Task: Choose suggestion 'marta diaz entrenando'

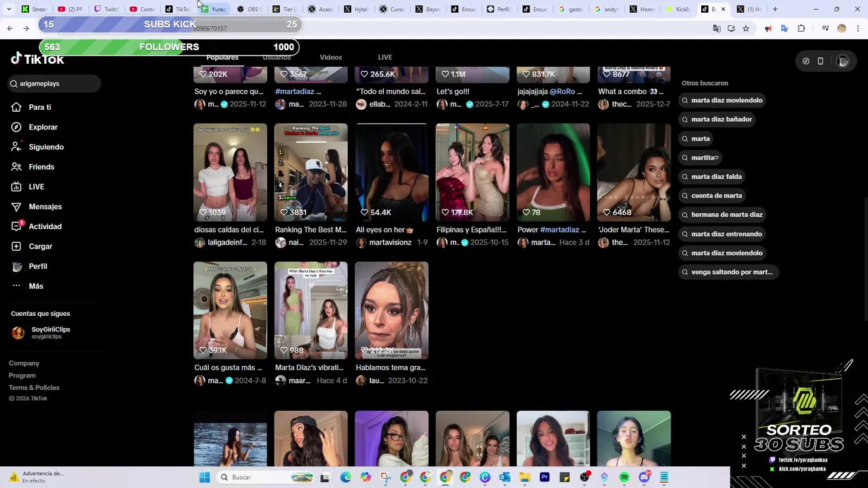Action: pos(722,234)
